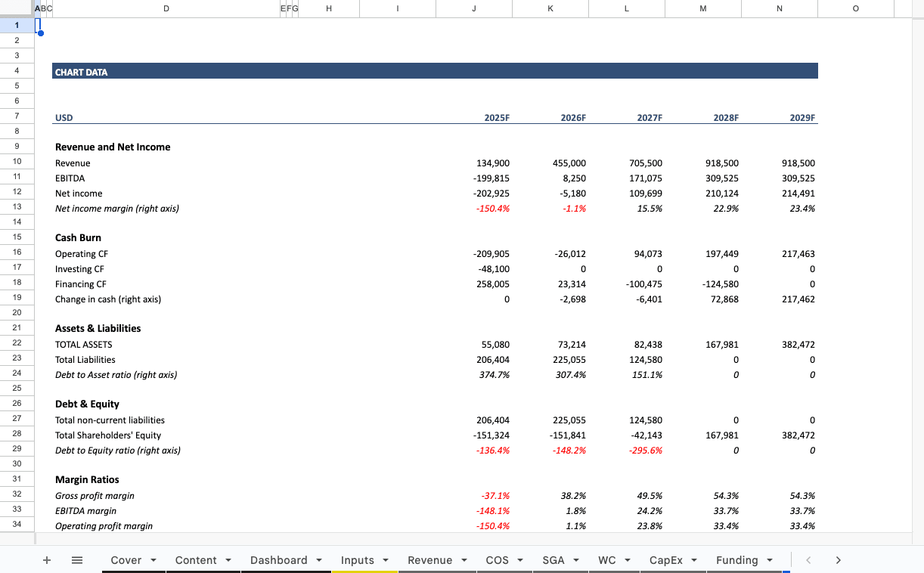Switch to the Content sheet

tap(195, 560)
